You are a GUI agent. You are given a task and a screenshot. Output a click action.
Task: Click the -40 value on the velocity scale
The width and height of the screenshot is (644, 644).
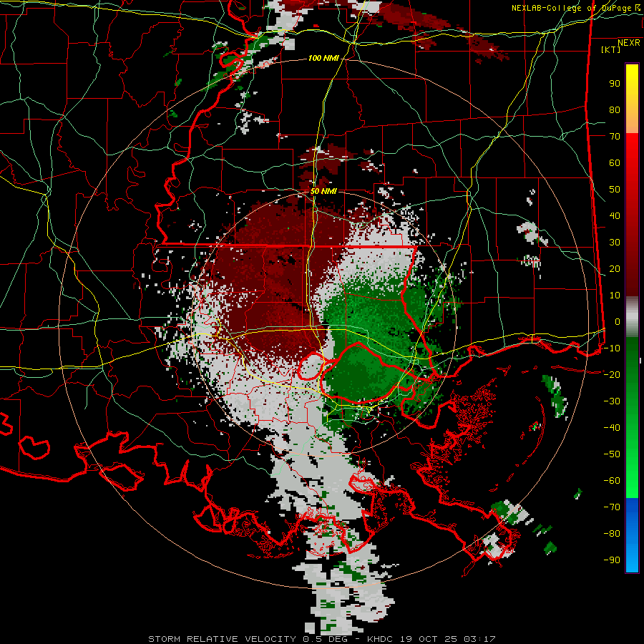click(x=612, y=428)
